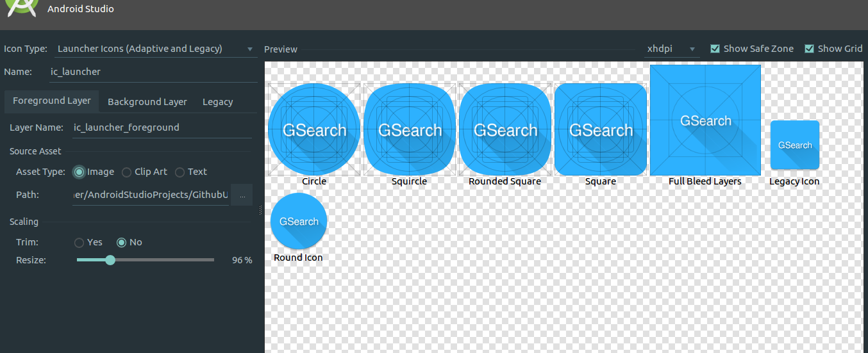
Task: Select the Round Icon preview
Action: click(299, 221)
